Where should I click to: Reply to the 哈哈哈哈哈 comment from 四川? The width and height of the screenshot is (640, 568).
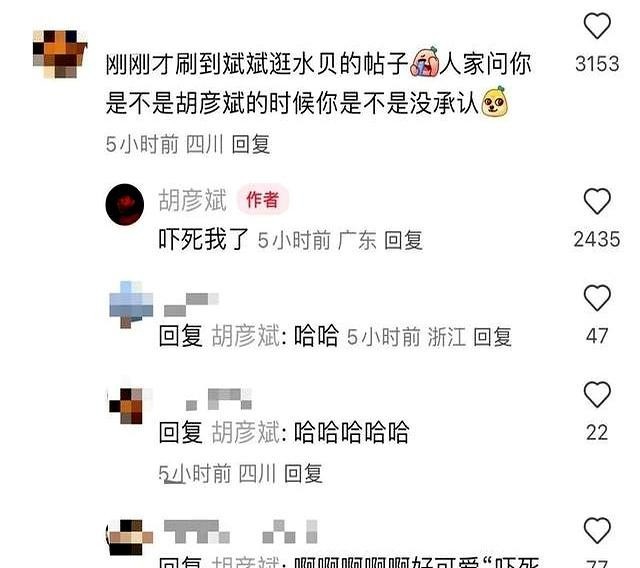(x=303, y=473)
